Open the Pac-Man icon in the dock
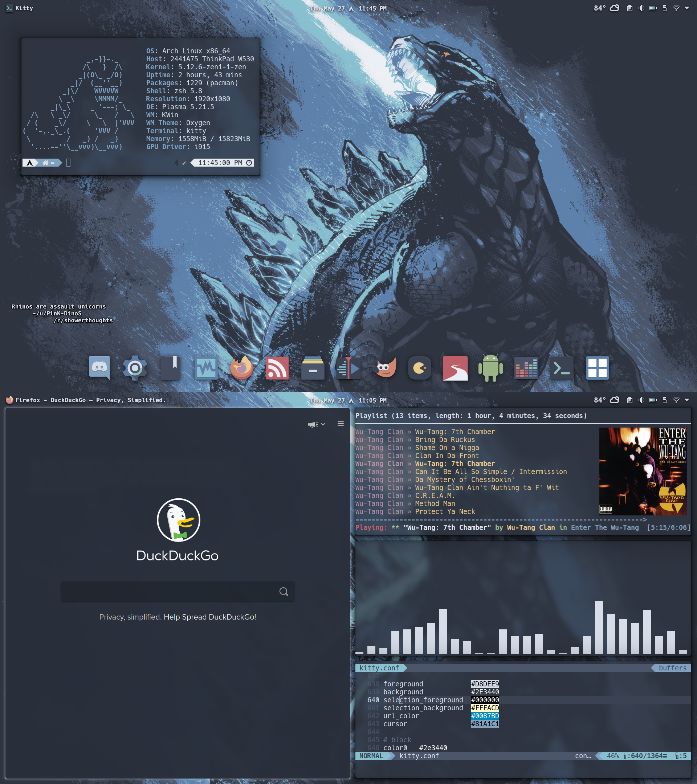The width and height of the screenshot is (697, 784). pos(420,367)
